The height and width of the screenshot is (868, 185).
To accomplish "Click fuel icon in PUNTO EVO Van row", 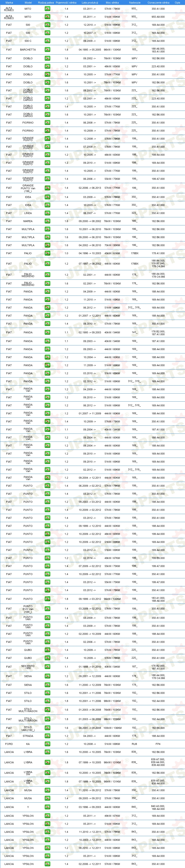I will [x=48, y=609].
